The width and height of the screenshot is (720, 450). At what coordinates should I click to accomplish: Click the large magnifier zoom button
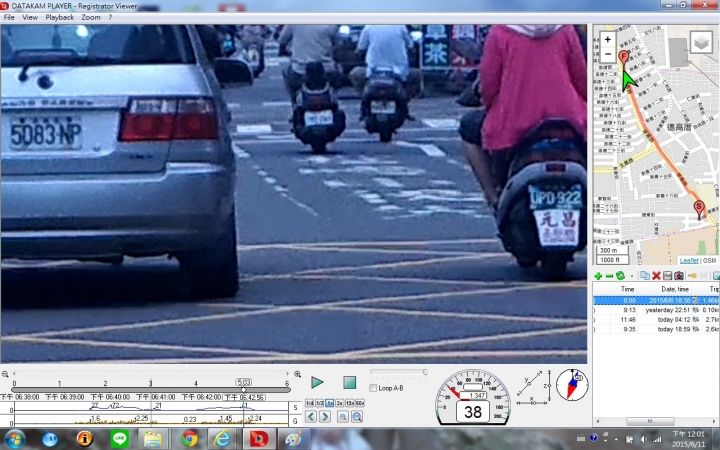pyautogui.click(x=357, y=416)
